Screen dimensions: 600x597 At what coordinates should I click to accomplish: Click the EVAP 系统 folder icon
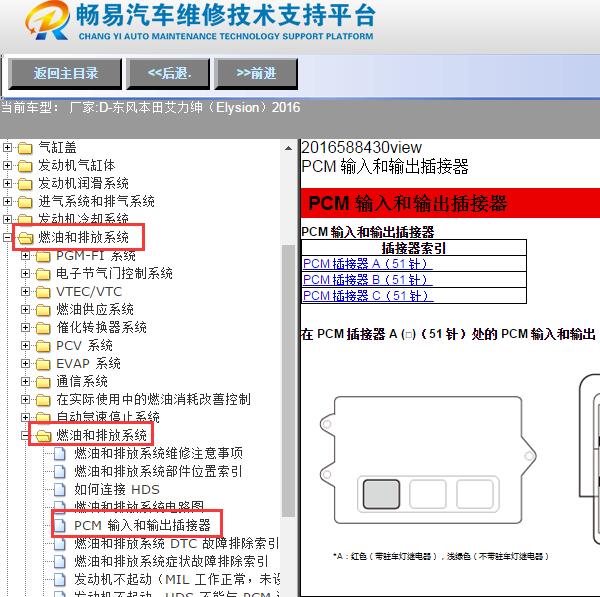click(43, 364)
